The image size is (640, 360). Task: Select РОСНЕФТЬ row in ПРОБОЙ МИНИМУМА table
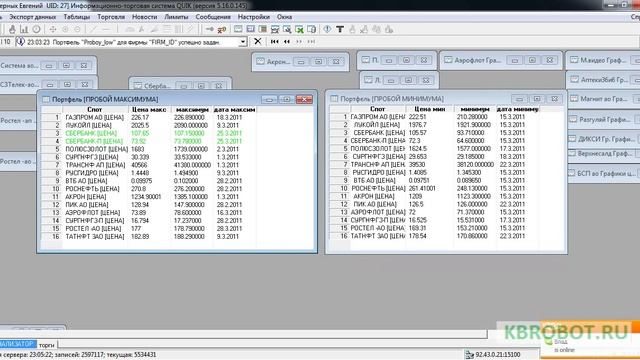click(435, 188)
